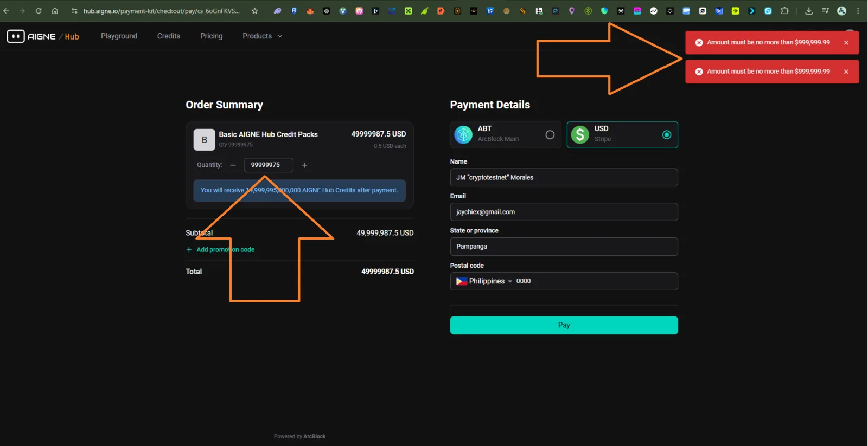Image resolution: width=868 pixels, height=446 pixels.
Task: Open the Extensions puzzle menu
Action: click(784, 11)
